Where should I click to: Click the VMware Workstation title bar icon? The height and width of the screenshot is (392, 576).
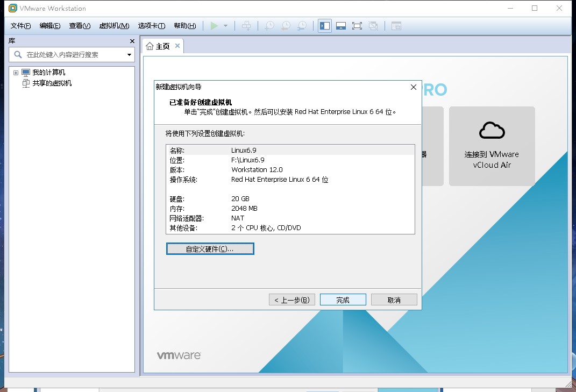click(12, 8)
